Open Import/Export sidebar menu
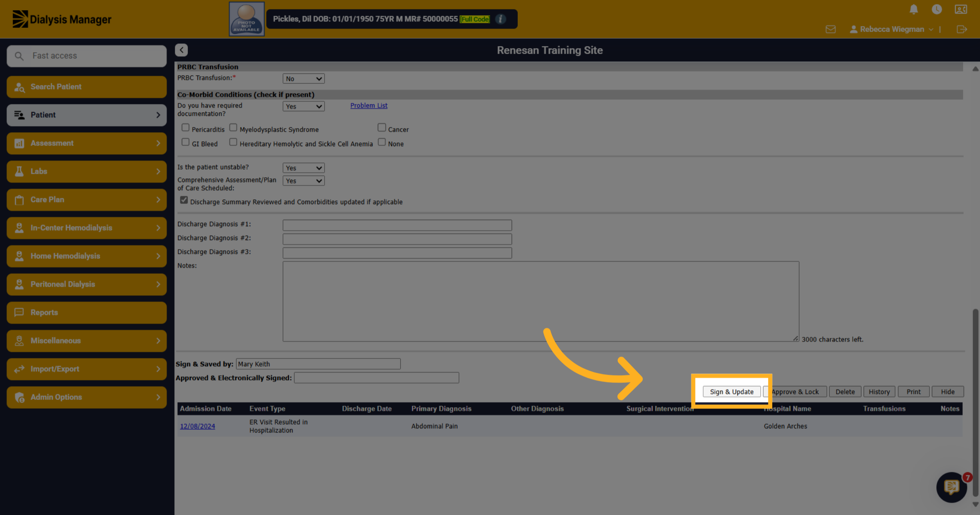 tap(87, 368)
